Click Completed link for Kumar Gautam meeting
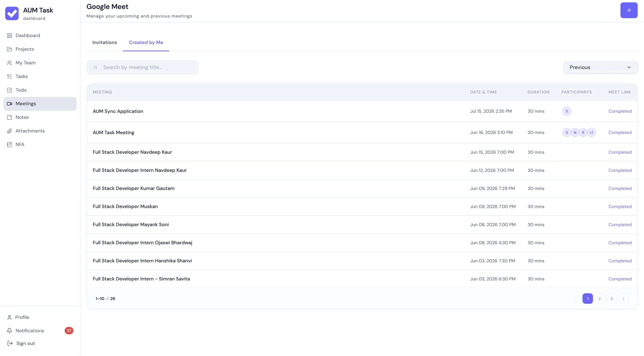The width and height of the screenshot is (644, 356). tap(620, 188)
